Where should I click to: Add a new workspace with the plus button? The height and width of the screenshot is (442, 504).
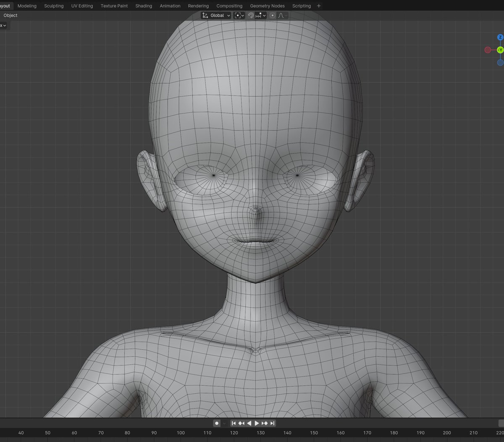coord(318,5)
